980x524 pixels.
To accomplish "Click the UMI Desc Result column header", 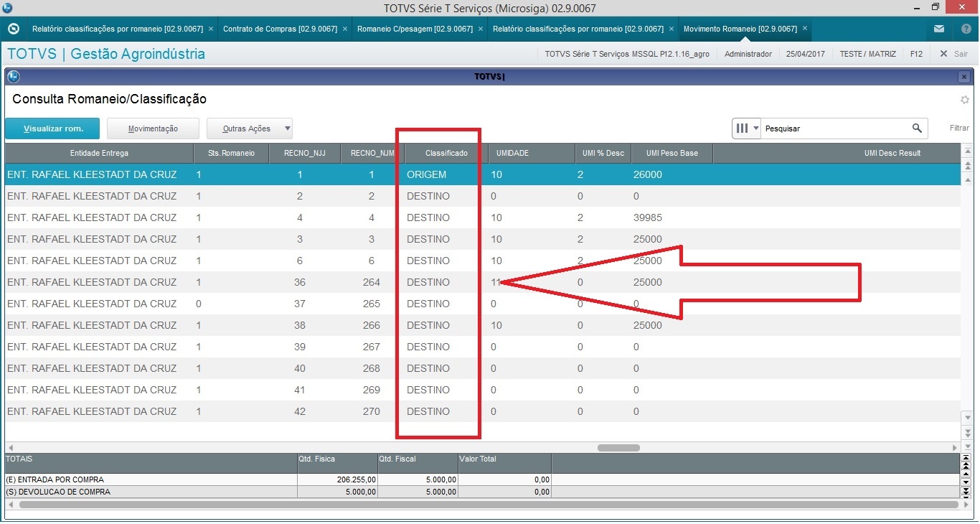I will [x=837, y=153].
